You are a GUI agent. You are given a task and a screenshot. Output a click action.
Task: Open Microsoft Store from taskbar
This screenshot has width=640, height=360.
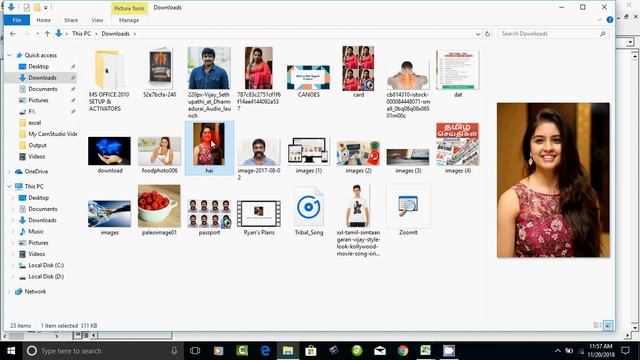(311, 351)
